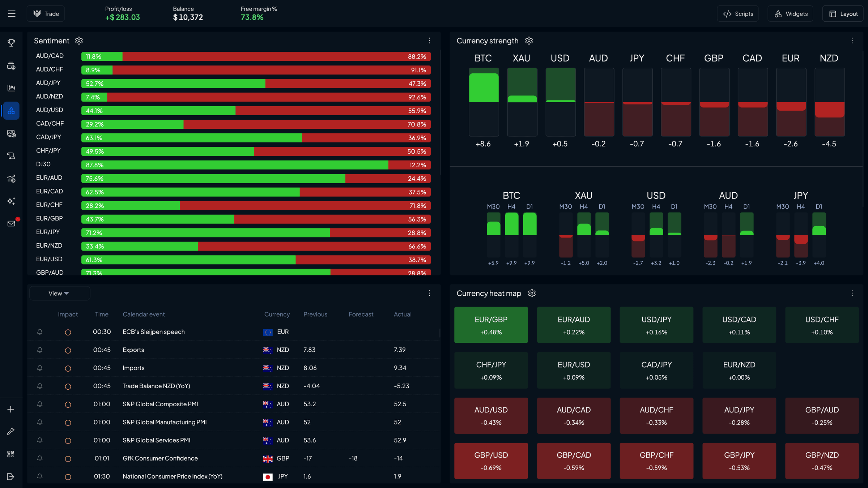Toggle alert bell for National Consumer Price Index
This screenshot has height=488, width=868.
click(40, 476)
